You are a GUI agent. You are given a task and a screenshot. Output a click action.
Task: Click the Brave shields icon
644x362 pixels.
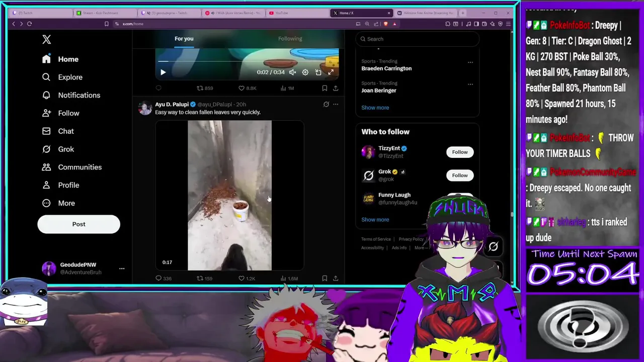386,24
